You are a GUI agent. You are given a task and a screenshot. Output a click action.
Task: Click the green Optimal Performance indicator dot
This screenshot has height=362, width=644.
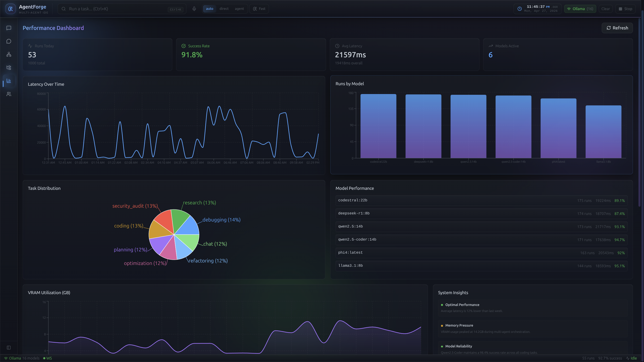[x=442, y=305]
